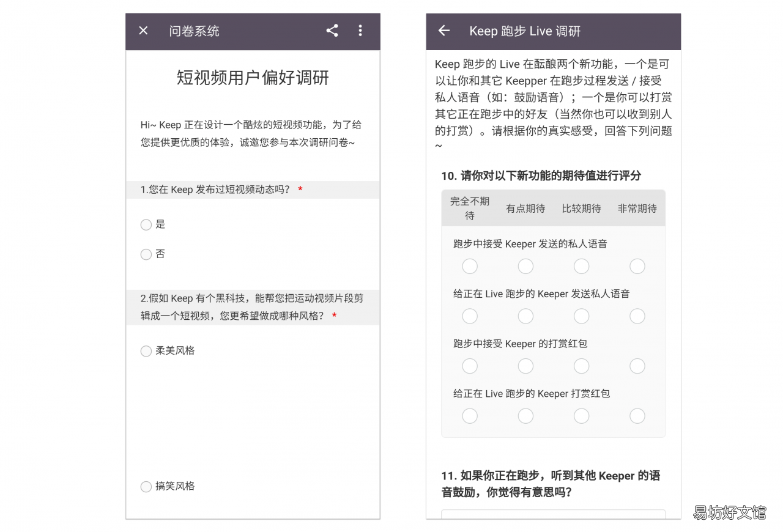Select the 是 radio option for question 1

tap(146, 224)
